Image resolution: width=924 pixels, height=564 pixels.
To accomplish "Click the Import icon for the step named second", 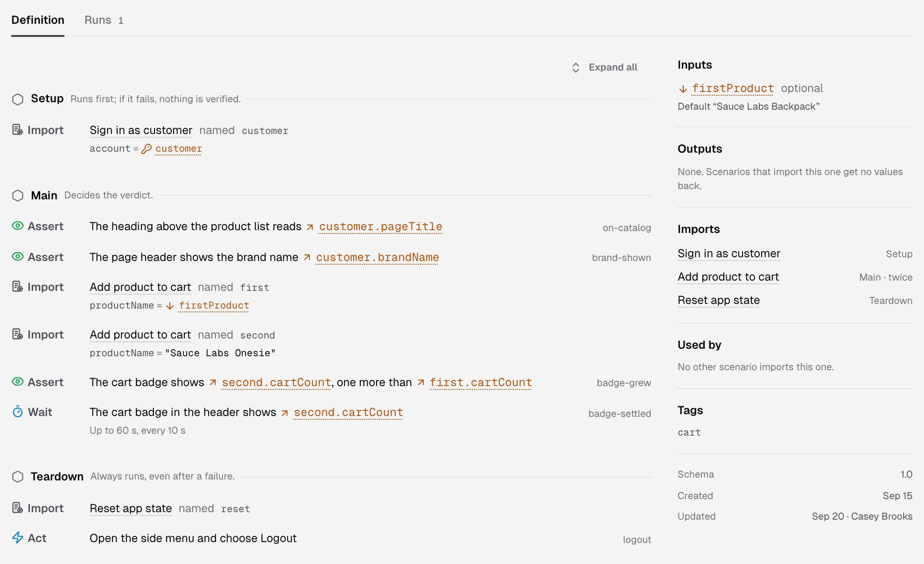I will pyautogui.click(x=17, y=334).
